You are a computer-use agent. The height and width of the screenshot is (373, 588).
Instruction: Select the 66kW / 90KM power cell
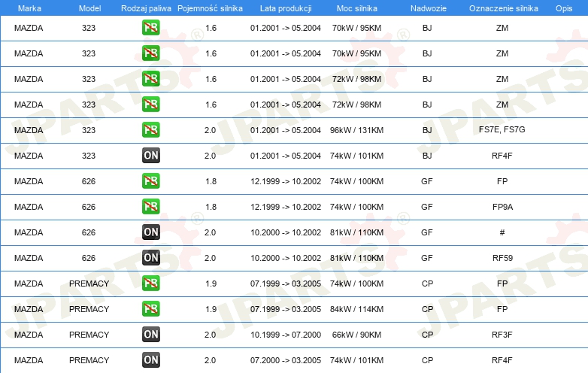[x=356, y=335]
